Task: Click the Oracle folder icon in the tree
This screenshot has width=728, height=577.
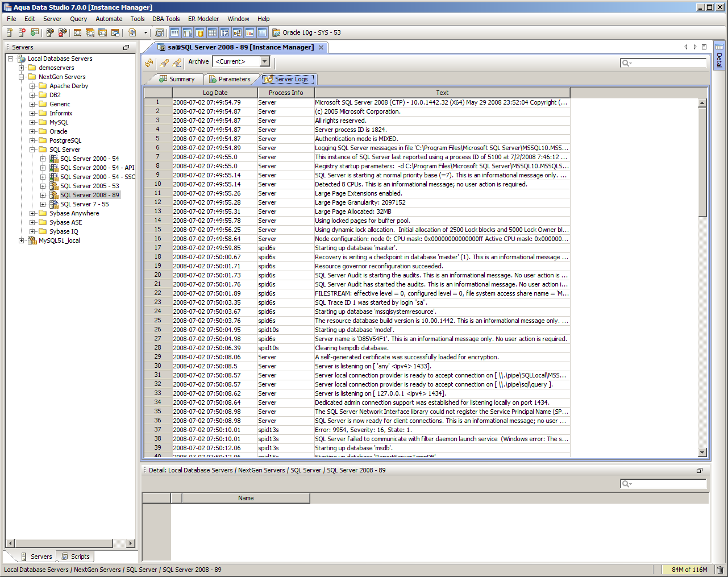Action: click(x=43, y=131)
